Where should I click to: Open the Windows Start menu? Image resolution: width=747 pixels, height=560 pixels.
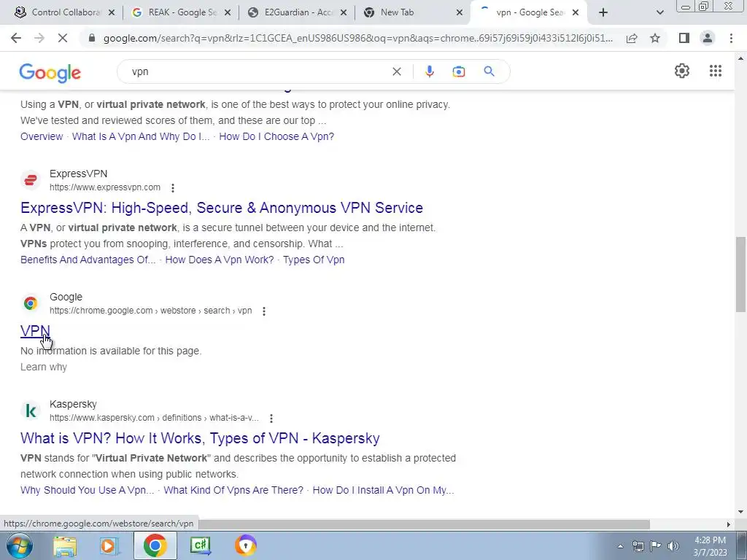[x=19, y=545]
